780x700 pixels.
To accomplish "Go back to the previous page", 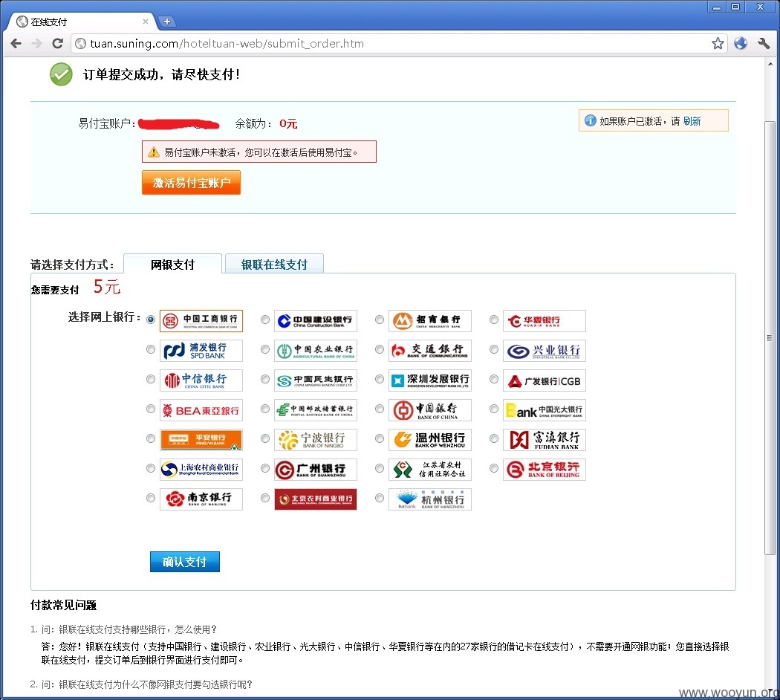I will tap(16, 43).
